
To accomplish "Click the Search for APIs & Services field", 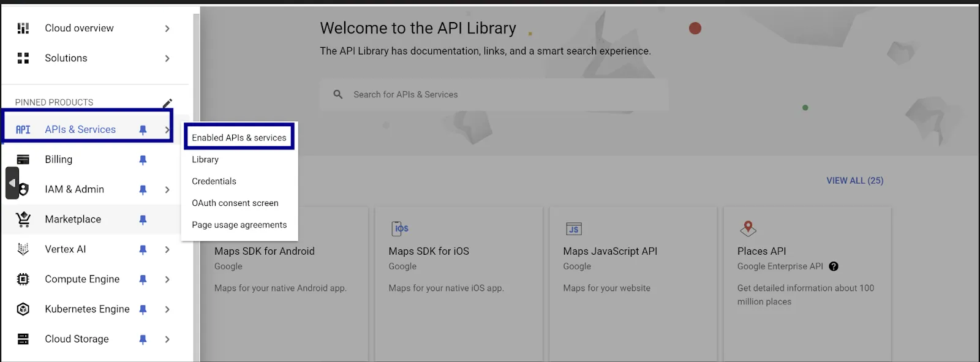I will 494,94.
